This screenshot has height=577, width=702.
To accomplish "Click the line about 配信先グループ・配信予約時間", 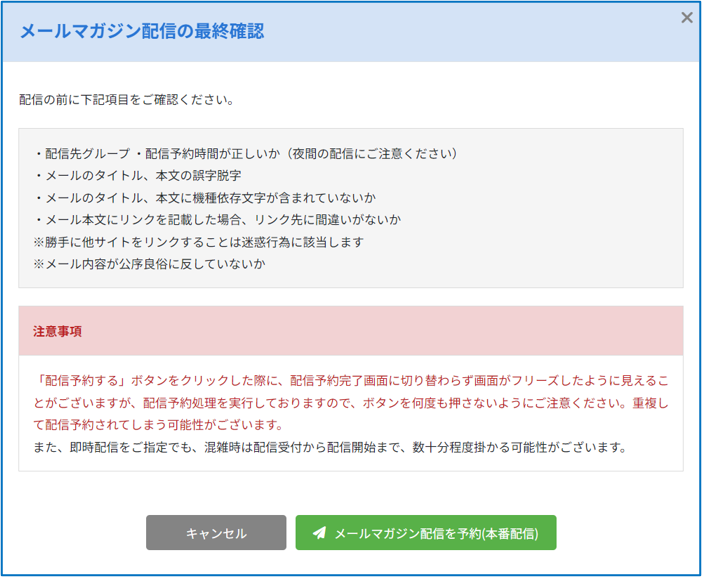I will [x=246, y=154].
